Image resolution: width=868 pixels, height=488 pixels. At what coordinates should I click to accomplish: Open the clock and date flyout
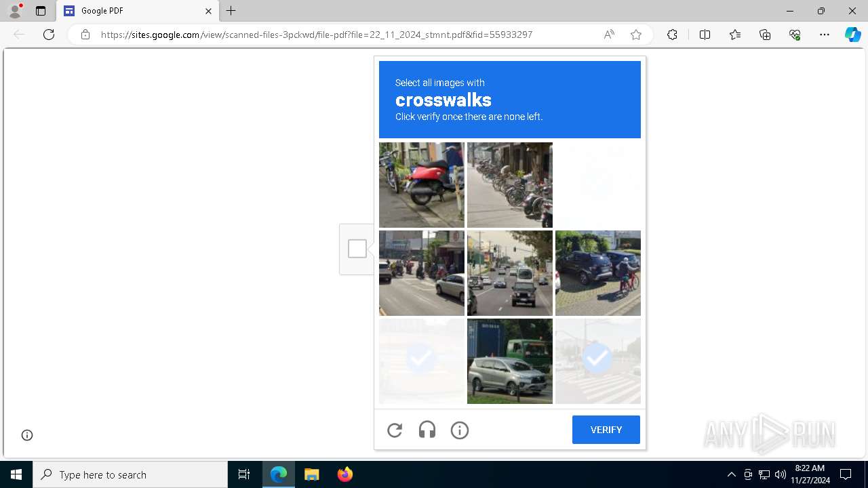pos(810,474)
